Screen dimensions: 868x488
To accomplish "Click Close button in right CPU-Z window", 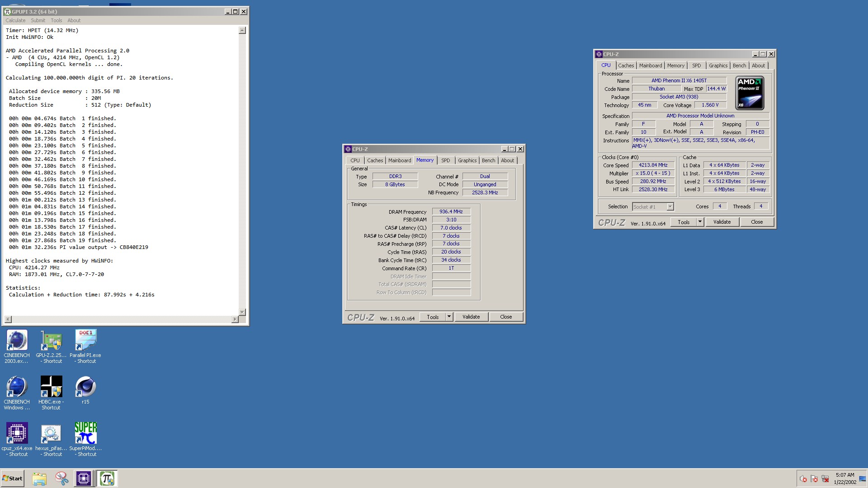I will (x=757, y=222).
